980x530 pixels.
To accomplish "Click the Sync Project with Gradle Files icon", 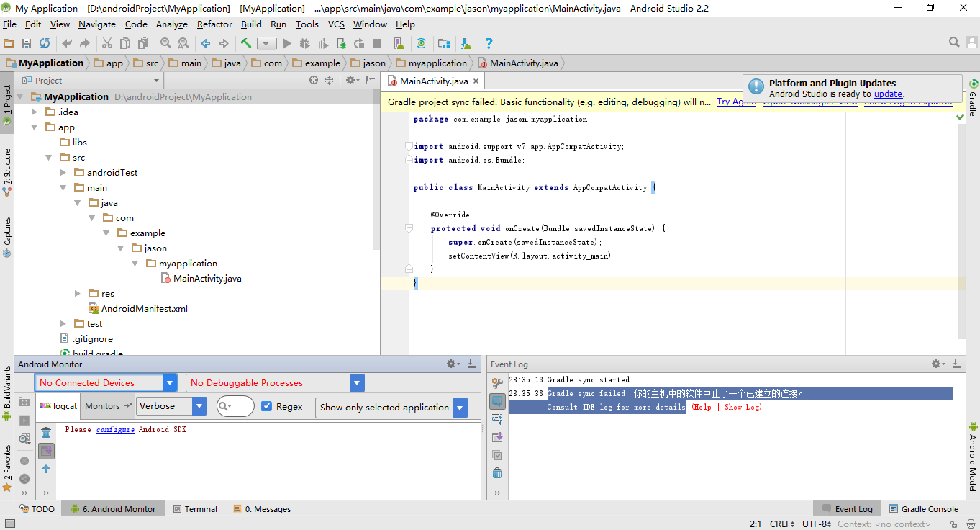I will click(x=421, y=43).
